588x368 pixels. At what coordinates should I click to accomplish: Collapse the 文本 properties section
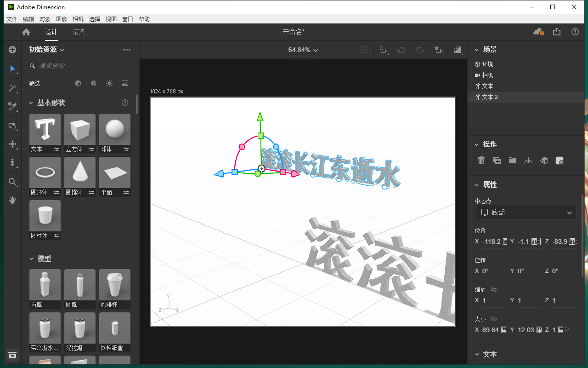(x=476, y=355)
